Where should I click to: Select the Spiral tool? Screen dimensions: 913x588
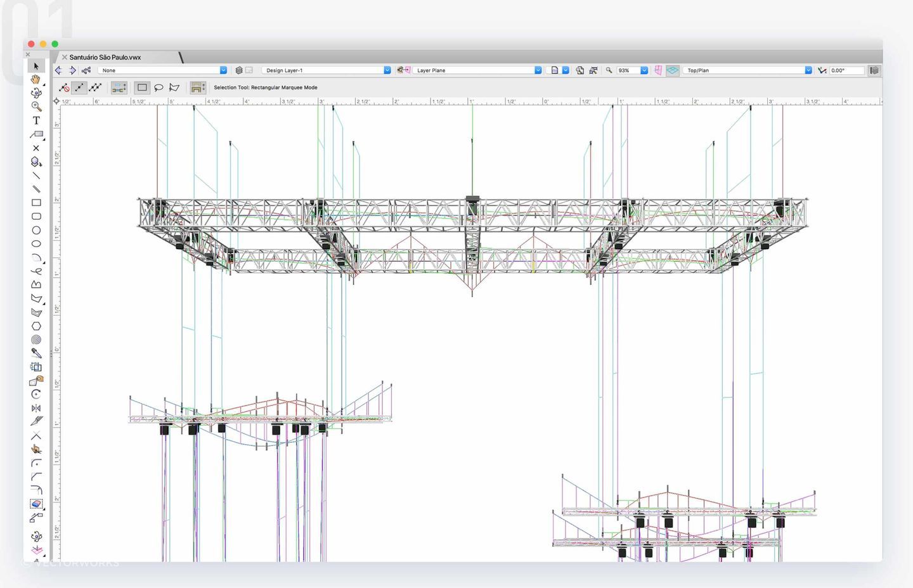pyautogui.click(x=36, y=340)
